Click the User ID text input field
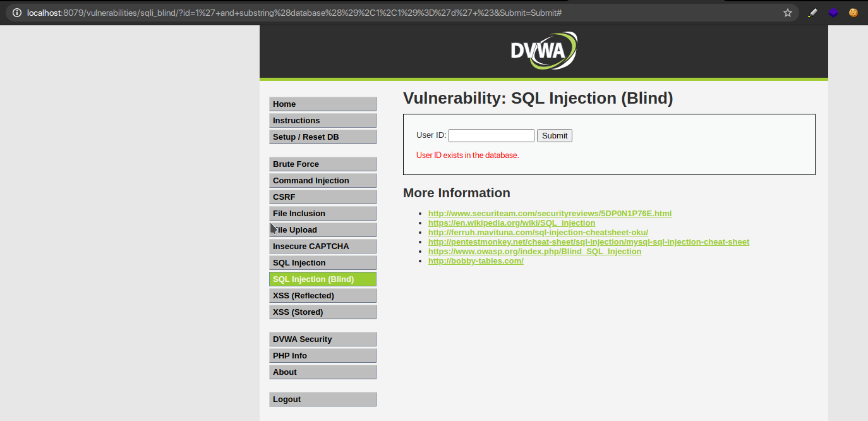 coord(491,135)
